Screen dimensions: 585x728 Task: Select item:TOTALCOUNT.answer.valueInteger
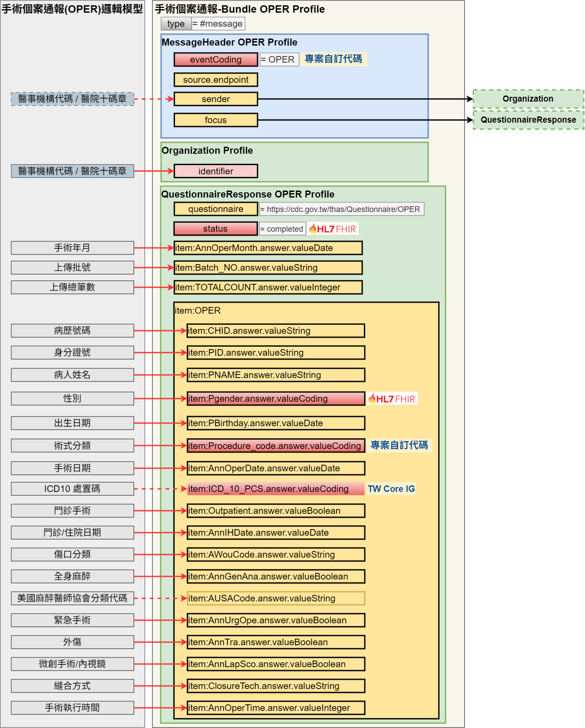268,287
